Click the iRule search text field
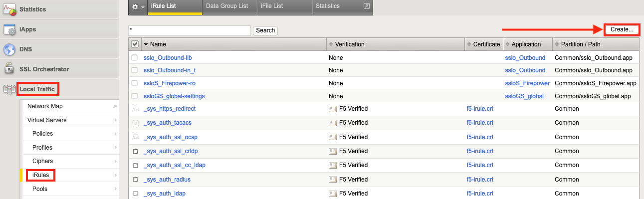 [189, 30]
